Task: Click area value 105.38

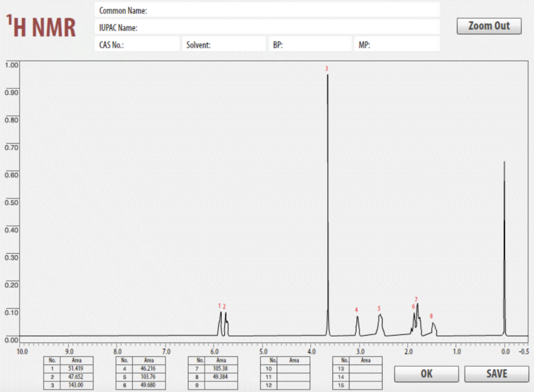Action: coord(221,369)
